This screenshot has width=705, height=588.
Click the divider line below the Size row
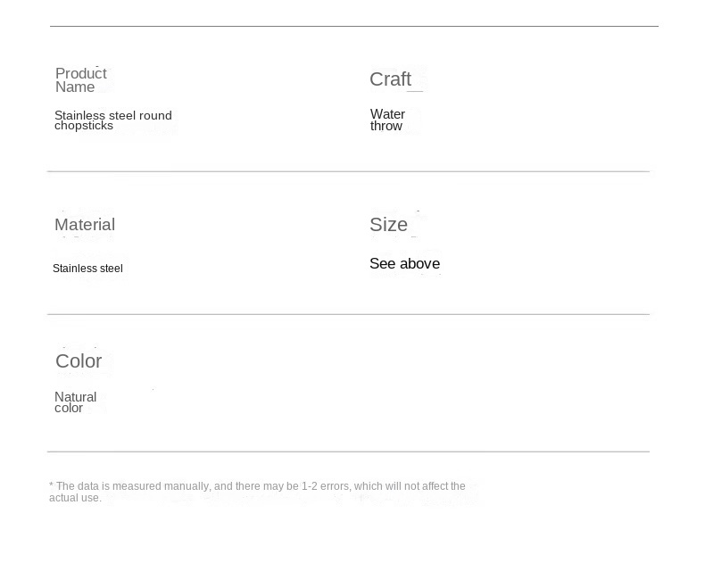tap(348, 314)
